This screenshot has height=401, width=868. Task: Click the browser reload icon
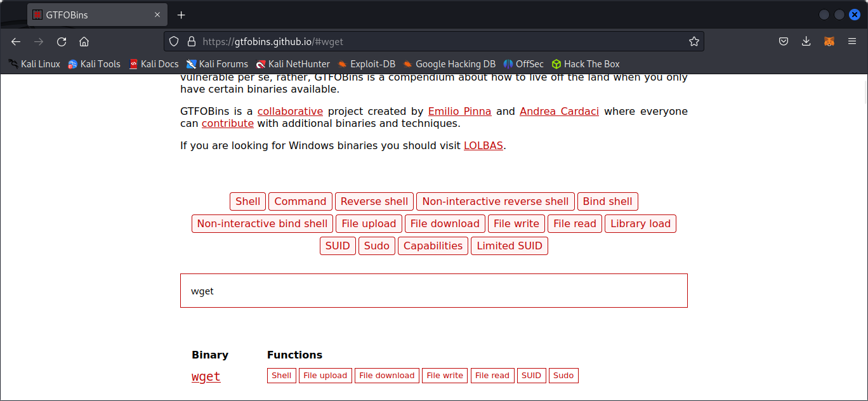tap(62, 42)
